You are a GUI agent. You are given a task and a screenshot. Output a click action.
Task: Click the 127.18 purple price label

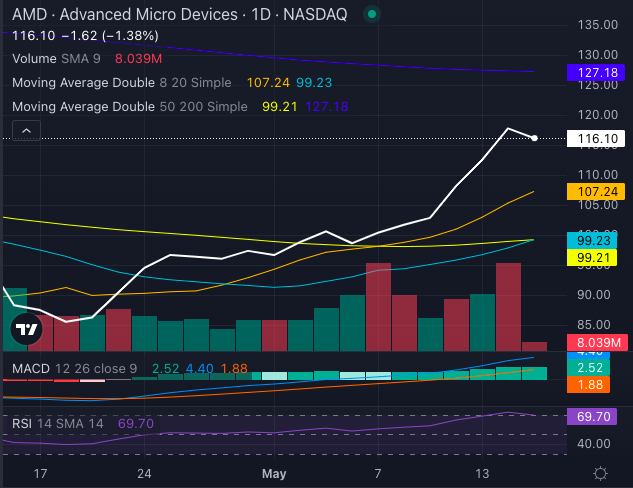pos(596,73)
